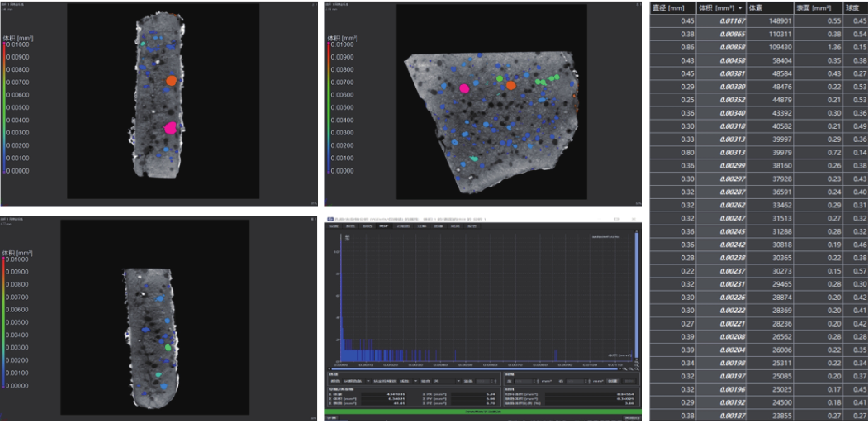Switch to the first tab 设置 in analysis dialog

point(334,226)
